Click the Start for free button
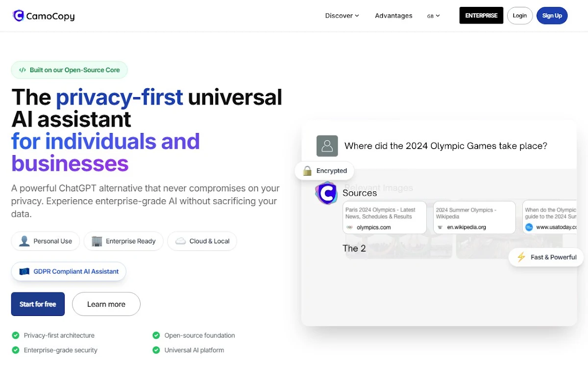 tap(38, 304)
